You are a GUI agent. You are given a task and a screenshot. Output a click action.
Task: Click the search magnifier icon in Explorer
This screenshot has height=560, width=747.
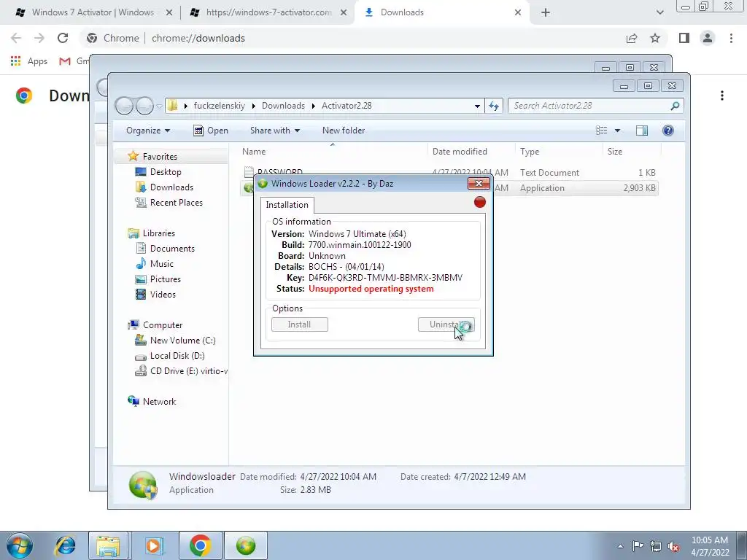(675, 106)
